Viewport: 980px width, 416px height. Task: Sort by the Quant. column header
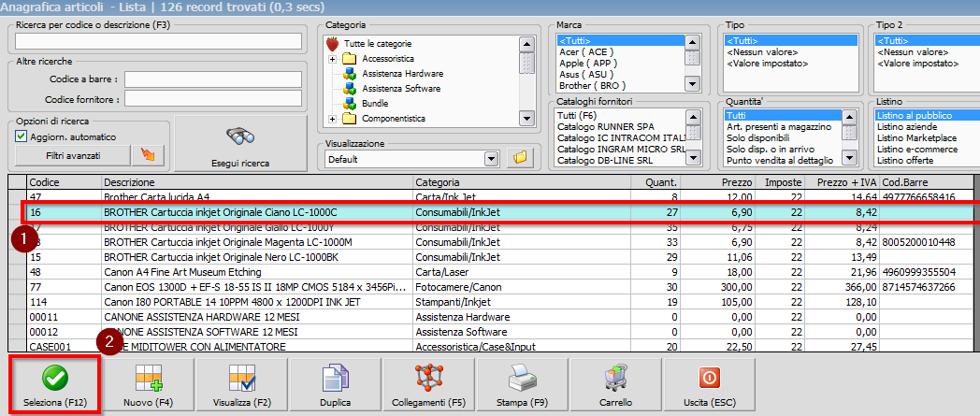655,182
